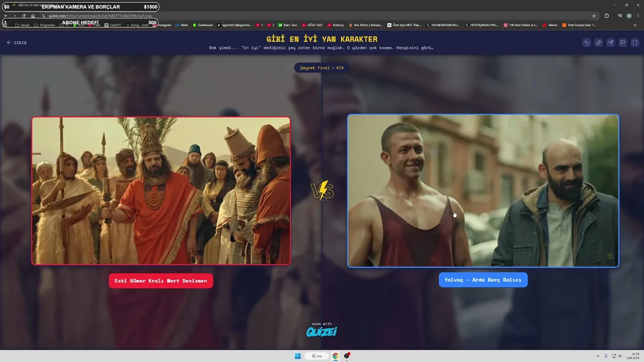The image size is (644, 362).
Task: Show more bookmarks with the double chevron
Action: coord(635,25)
